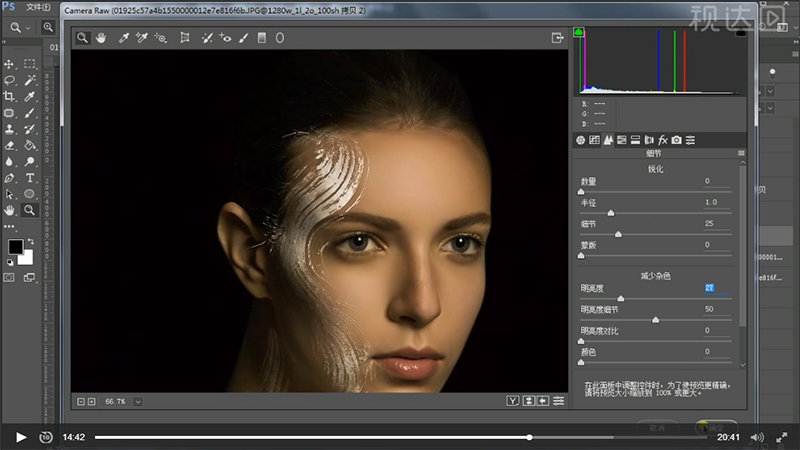Swap before and after settings
This screenshot has height=450, width=800.
(x=529, y=401)
